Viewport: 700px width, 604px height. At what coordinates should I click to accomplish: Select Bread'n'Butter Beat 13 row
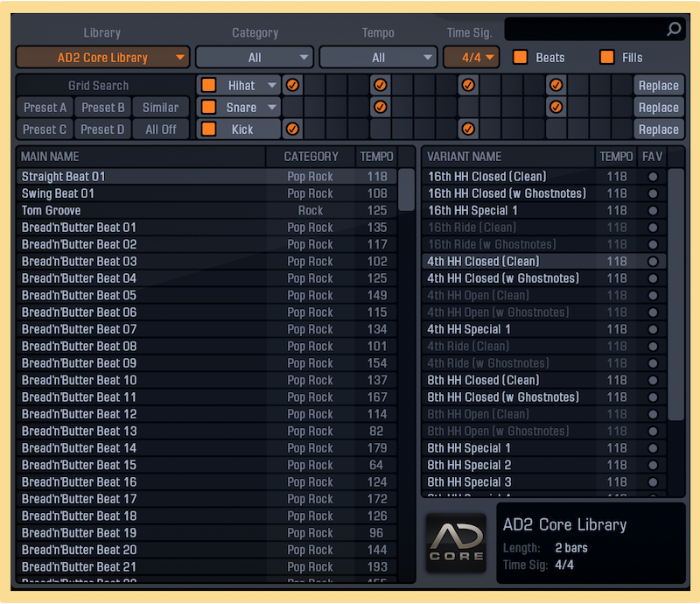click(x=206, y=431)
